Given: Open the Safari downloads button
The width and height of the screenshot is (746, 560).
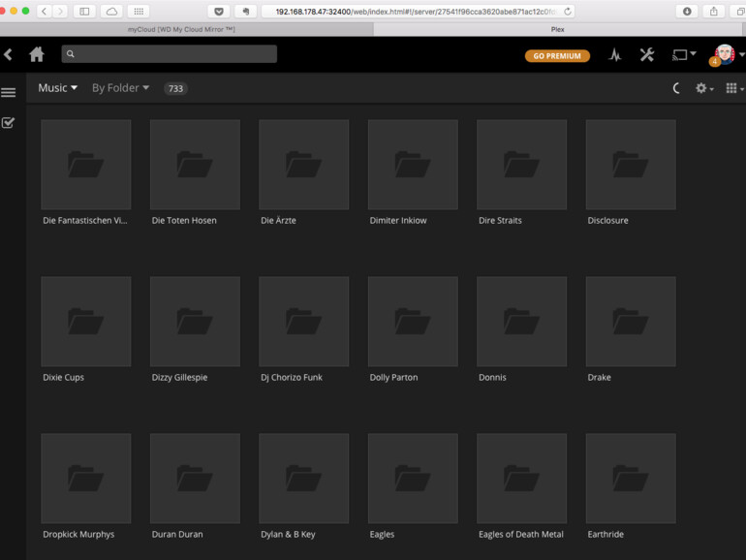Looking at the screenshot, I should click(x=687, y=11).
